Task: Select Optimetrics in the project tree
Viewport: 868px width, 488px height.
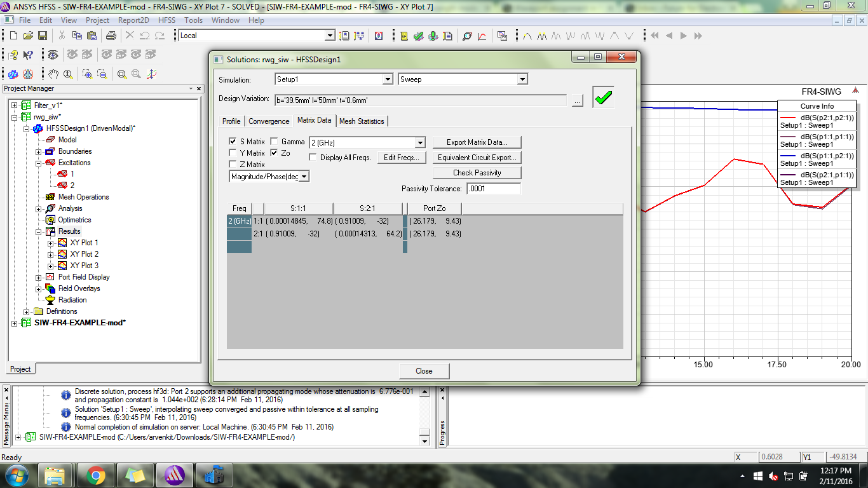Action: [x=74, y=220]
